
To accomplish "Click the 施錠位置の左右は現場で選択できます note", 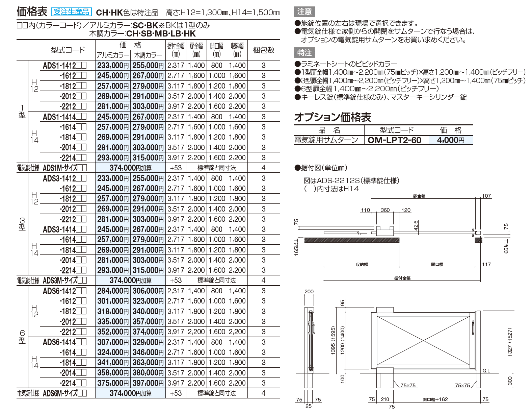I will pos(356,23).
